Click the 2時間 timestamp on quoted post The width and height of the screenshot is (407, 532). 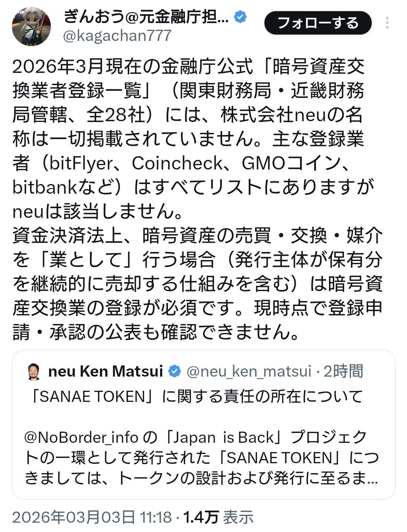tap(343, 371)
